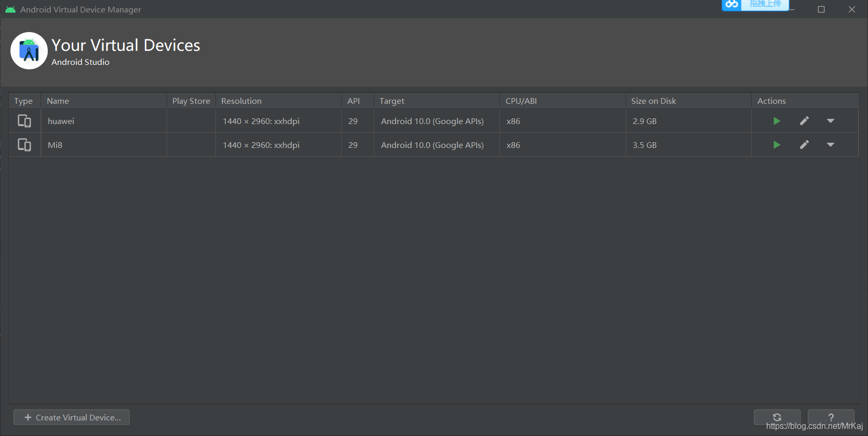
Task: Sort by the Play Store column header
Action: [191, 101]
